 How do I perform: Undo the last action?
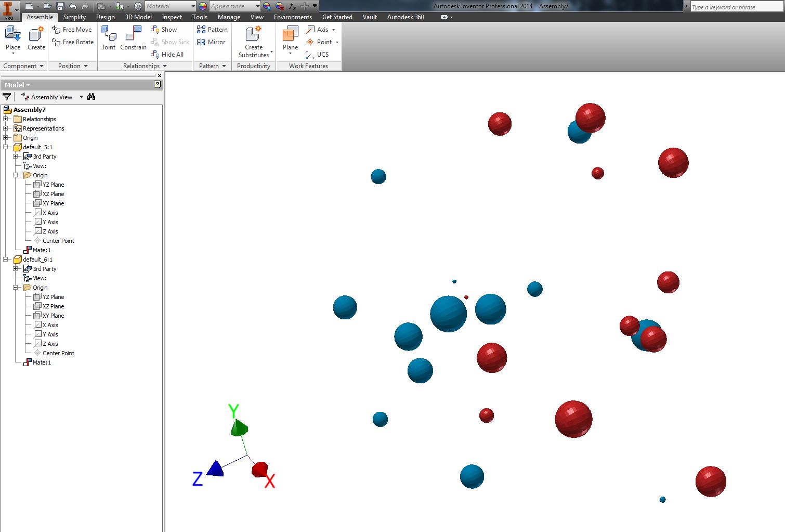[x=73, y=6]
